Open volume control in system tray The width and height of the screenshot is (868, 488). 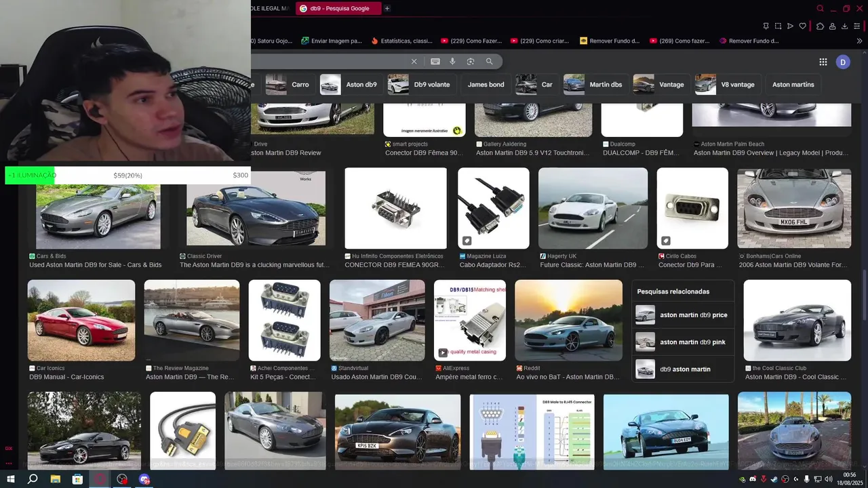pos(828,479)
